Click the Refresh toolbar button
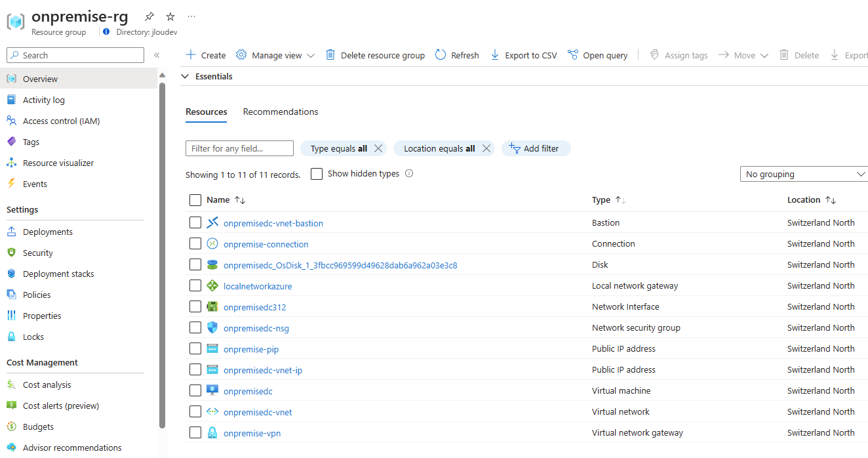Viewport: 868px width, 458px height. (457, 55)
